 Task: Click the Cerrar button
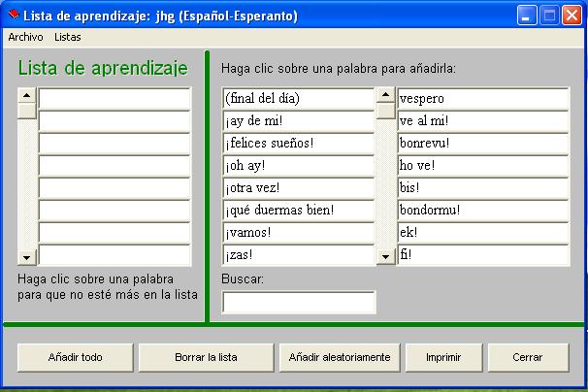(x=528, y=357)
